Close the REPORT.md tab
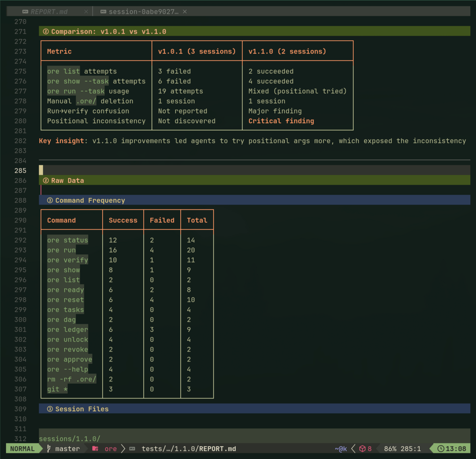This screenshot has height=459, width=476. point(86,11)
